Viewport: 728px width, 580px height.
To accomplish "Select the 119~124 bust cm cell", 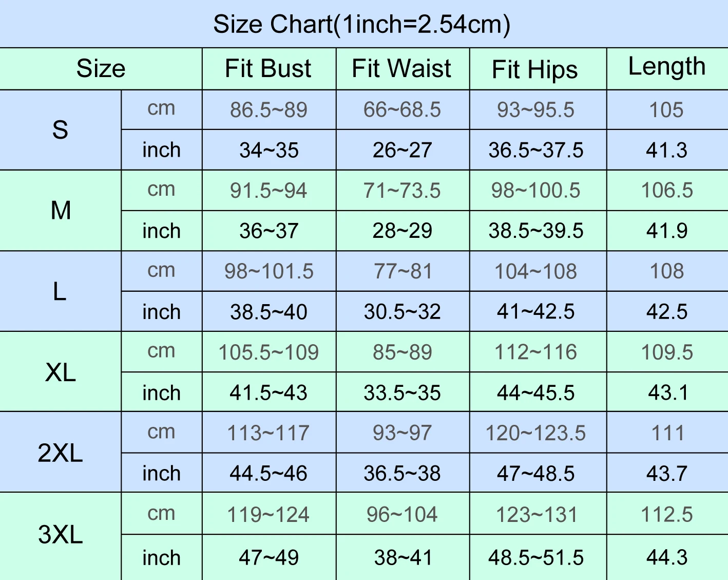I will click(269, 515).
